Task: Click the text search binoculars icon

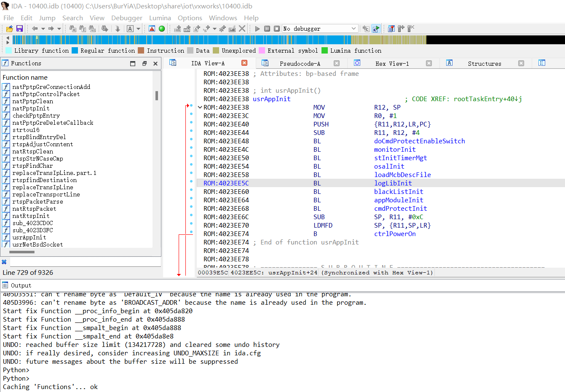Action: pos(83,29)
